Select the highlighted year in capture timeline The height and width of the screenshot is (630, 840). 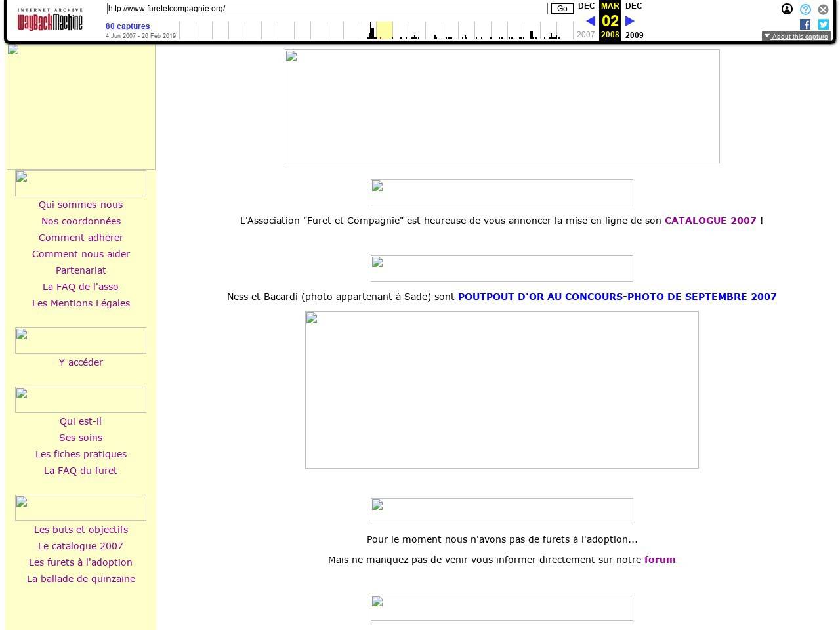pos(385,30)
